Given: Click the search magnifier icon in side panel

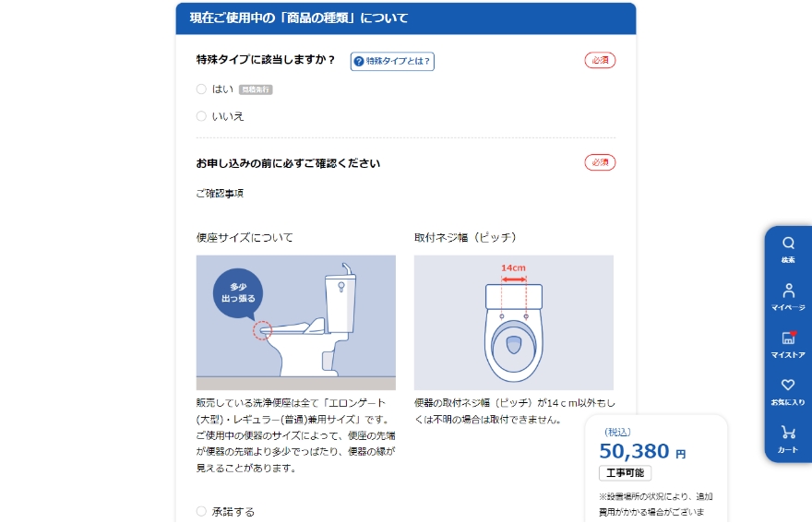Looking at the screenshot, I should pos(788,243).
